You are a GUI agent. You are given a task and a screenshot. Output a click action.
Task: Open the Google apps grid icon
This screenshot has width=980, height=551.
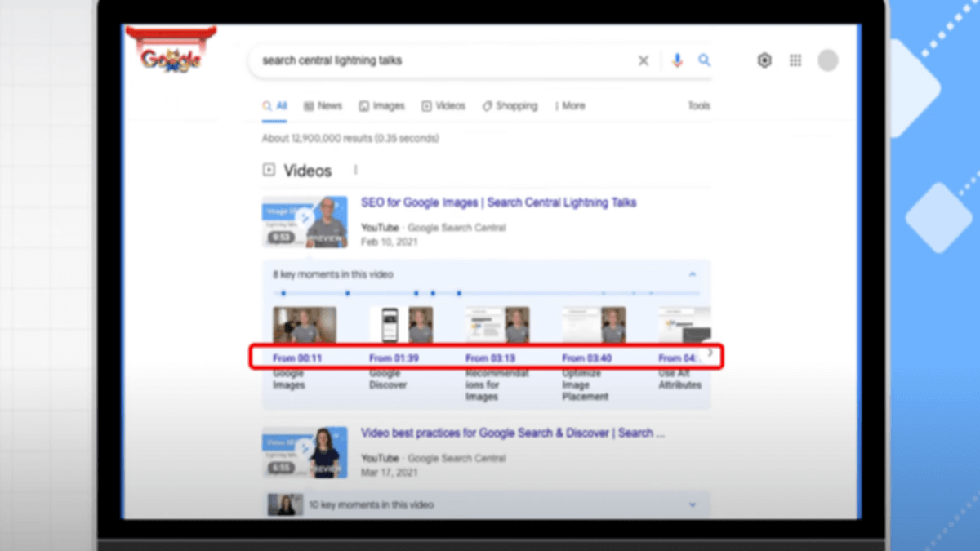(795, 60)
